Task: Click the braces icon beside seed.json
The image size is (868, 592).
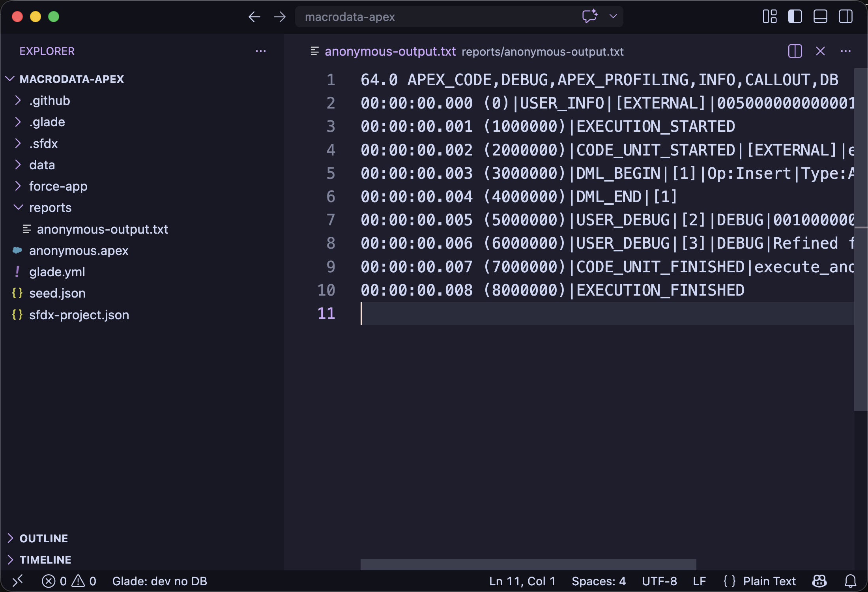Action: coord(17,293)
